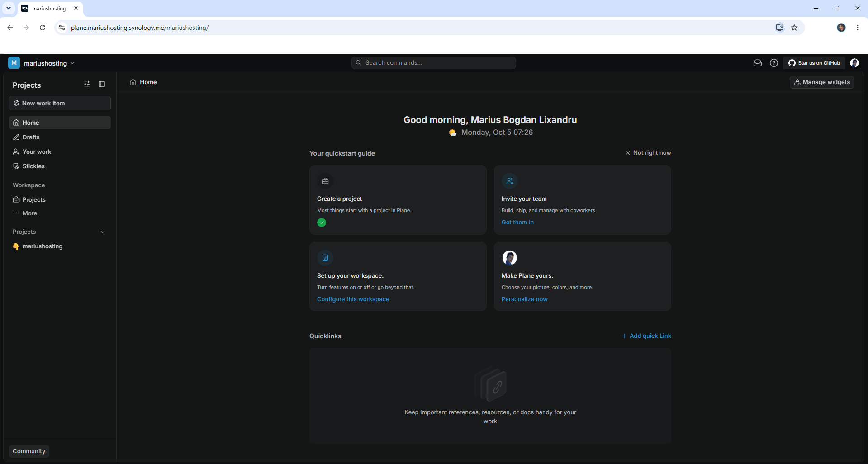Go to Home in sidebar
This screenshot has width=868, height=464.
point(60,123)
